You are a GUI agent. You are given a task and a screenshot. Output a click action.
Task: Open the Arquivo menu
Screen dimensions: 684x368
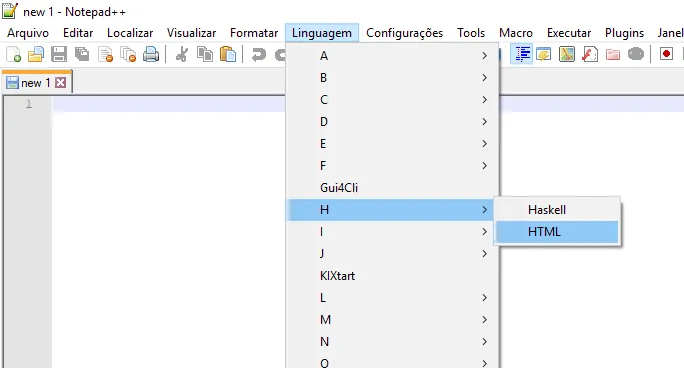(x=28, y=33)
